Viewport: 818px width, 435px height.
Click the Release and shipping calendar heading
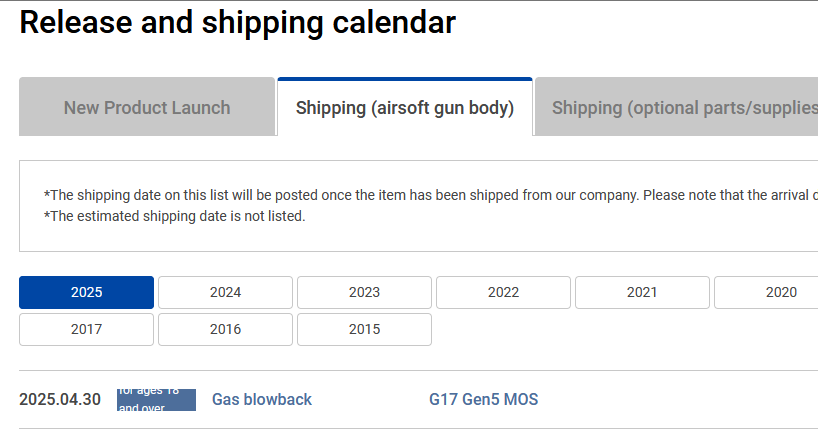tap(237, 22)
